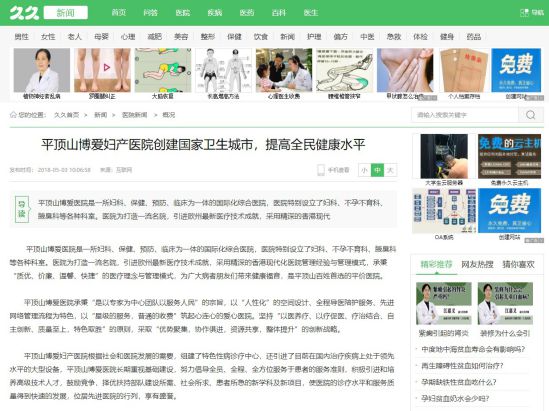The height and width of the screenshot is (411, 549).
Task: Open the 新闻 channel label beside the logo
Action: (x=65, y=13)
